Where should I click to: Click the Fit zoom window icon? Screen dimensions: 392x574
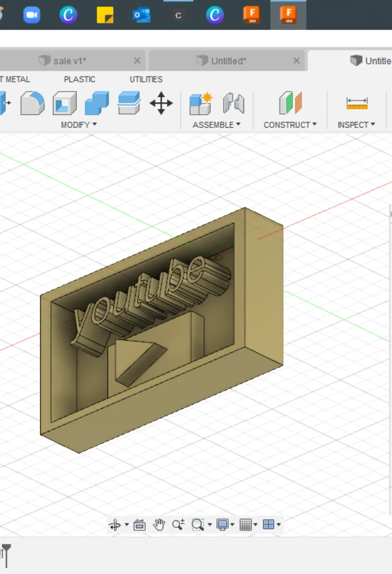(x=198, y=524)
